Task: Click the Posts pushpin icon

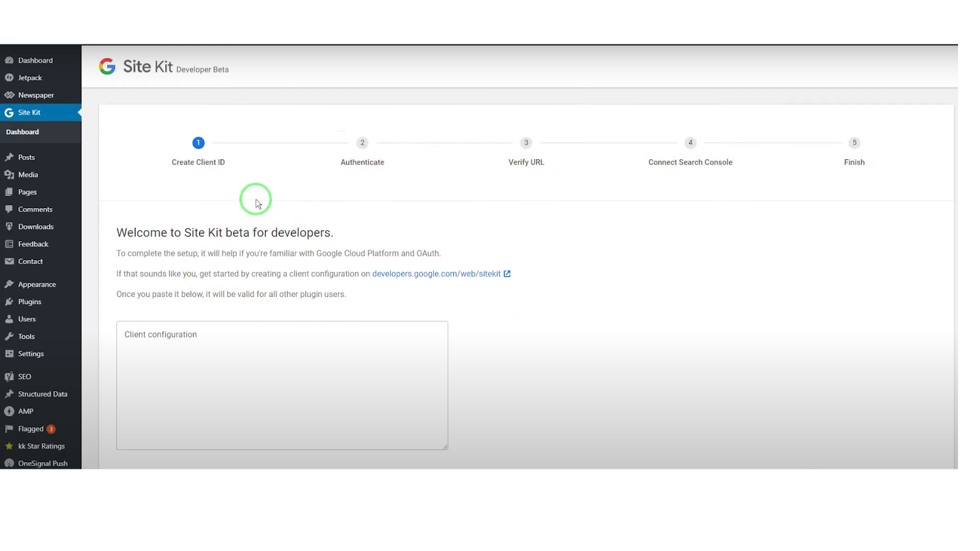Action: [9, 157]
